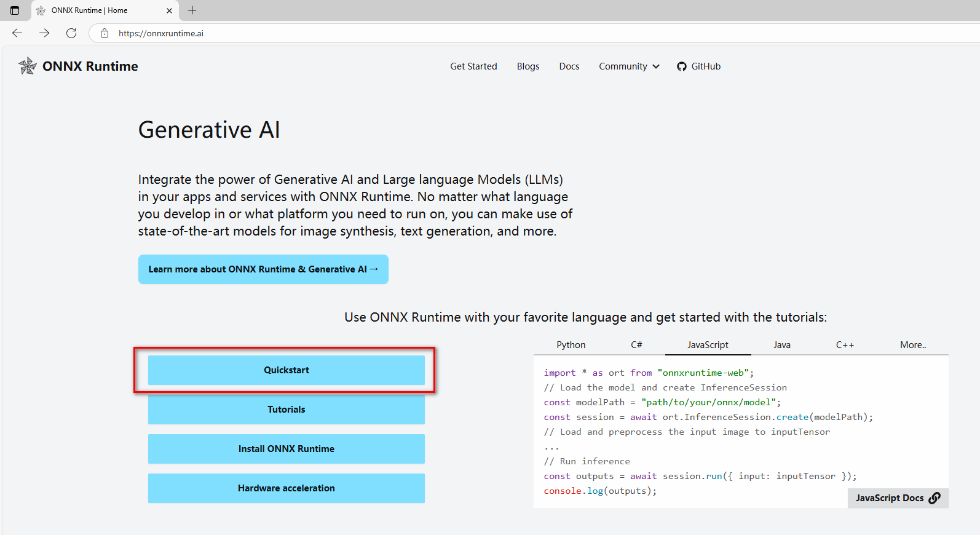This screenshot has height=535, width=980.
Task: Click the 'const modelPath' code line
Action: click(x=662, y=402)
